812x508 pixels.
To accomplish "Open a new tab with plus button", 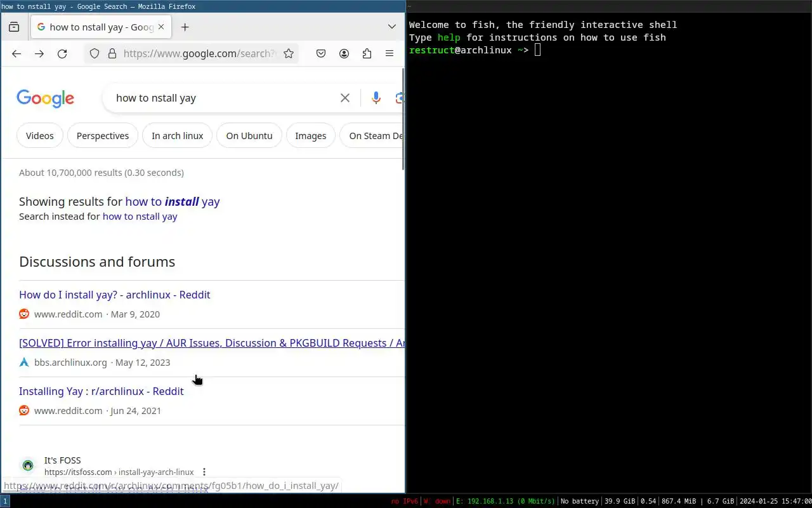I will [x=185, y=27].
